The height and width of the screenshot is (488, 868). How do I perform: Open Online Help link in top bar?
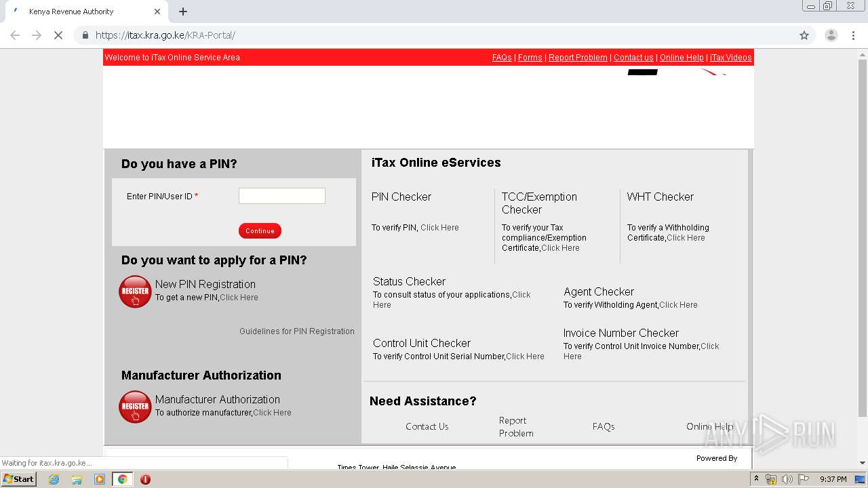click(x=682, y=58)
